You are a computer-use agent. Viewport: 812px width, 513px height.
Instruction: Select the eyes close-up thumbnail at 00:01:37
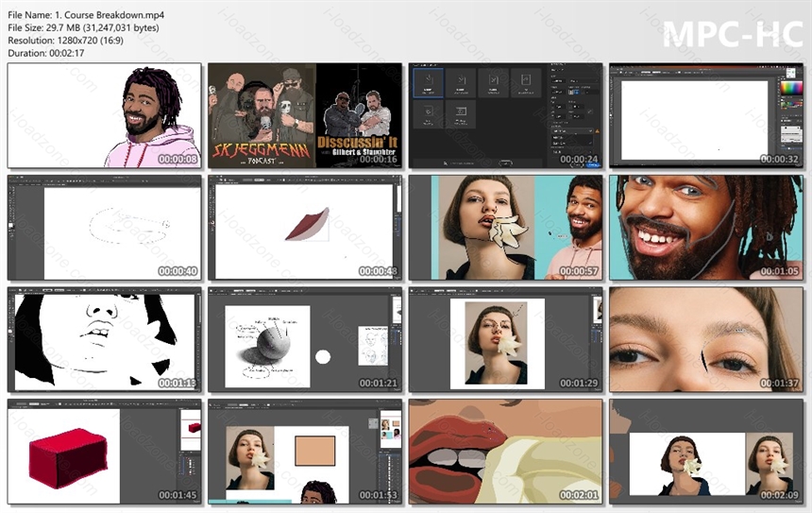706,340
